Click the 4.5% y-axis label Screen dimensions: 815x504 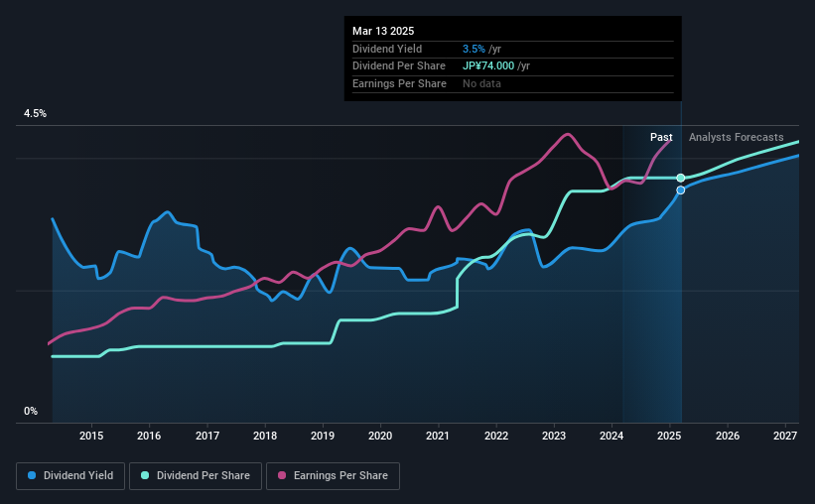pos(36,114)
